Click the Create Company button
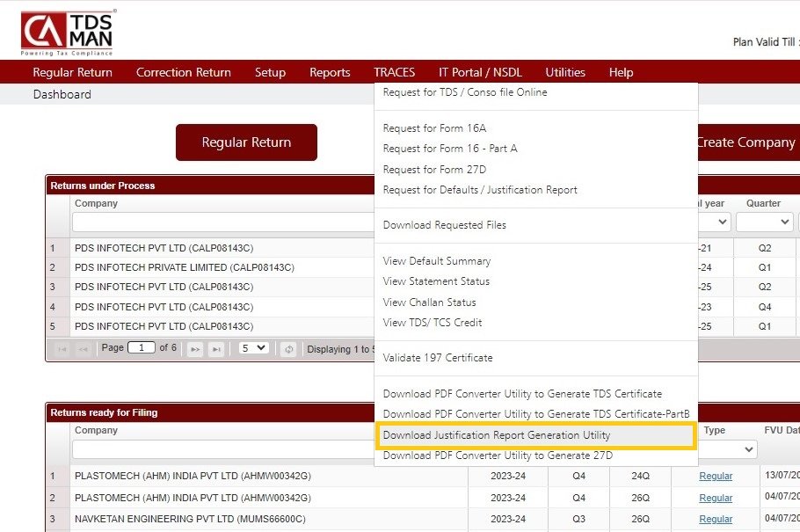The image size is (800, 532). 760,142
